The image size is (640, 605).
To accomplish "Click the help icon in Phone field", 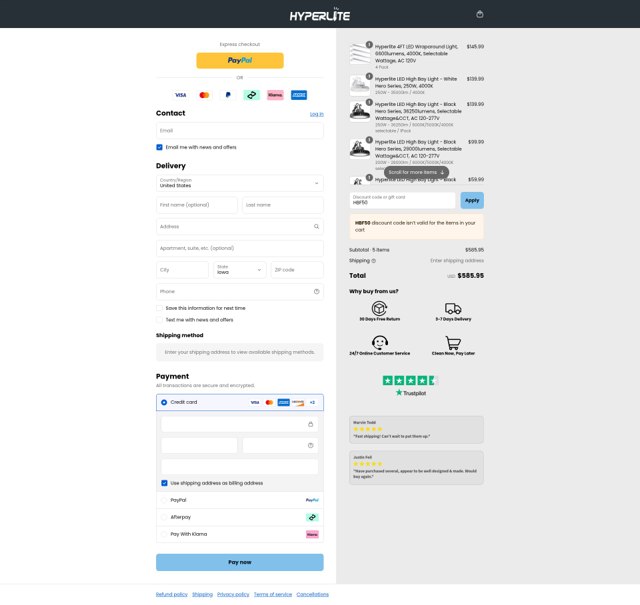I will click(x=316, y=291).
